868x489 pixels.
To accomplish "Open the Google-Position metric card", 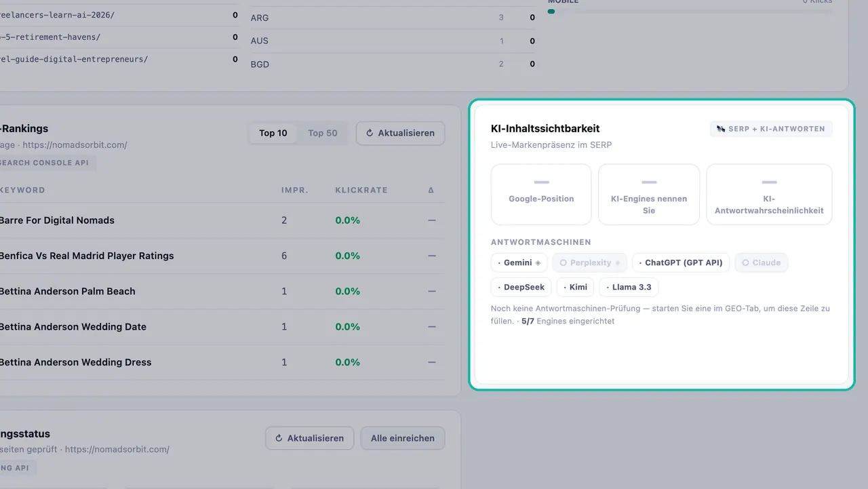I will tap(541, 194).
